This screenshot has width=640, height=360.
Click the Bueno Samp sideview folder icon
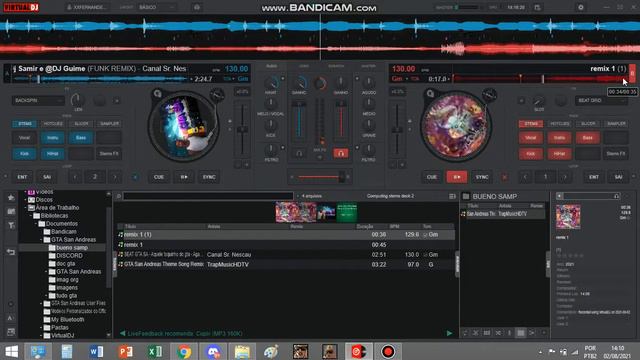click(x=466, y=196)
